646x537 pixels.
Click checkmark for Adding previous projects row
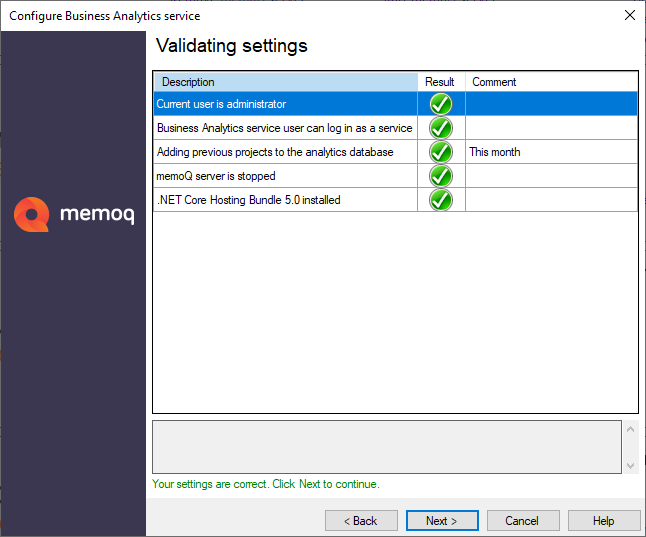441,152
